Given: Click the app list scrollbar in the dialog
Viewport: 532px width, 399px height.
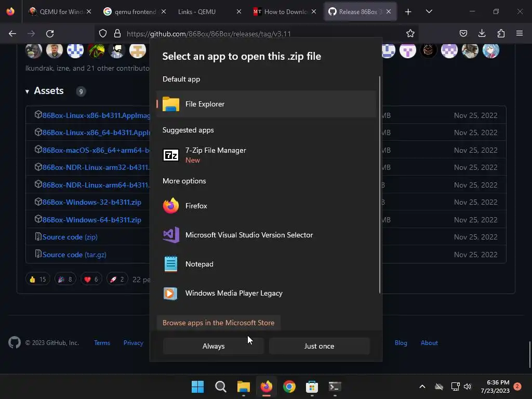Looking at the screenshot, I should (379, 185).
